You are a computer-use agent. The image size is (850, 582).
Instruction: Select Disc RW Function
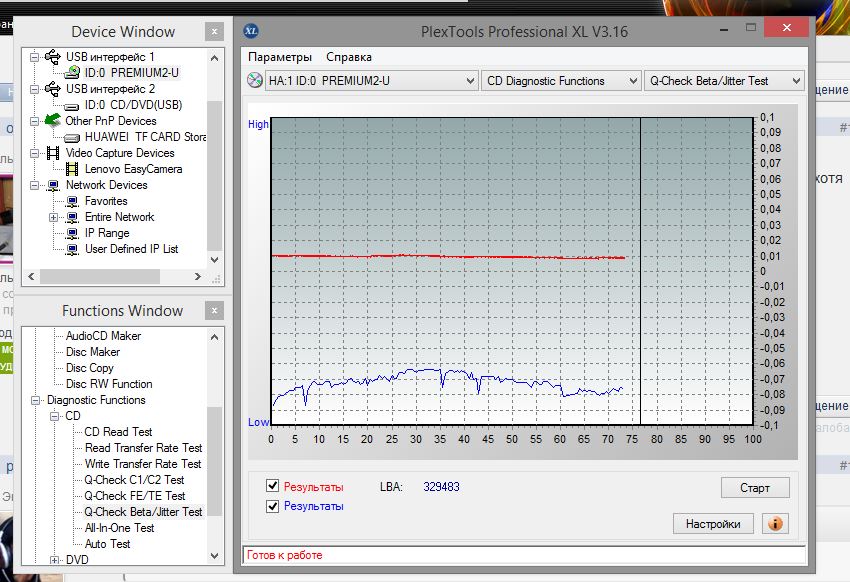coord(109,384)
